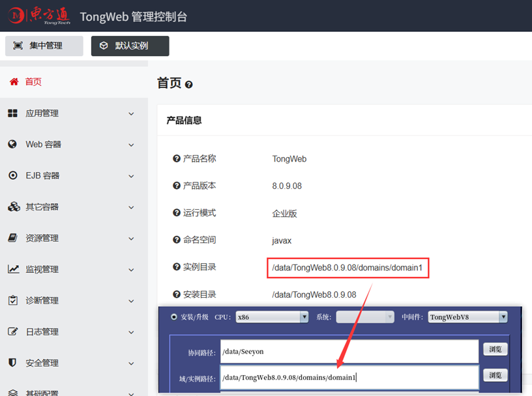Click 浏览 button next to 协同路径

point(495,349)
